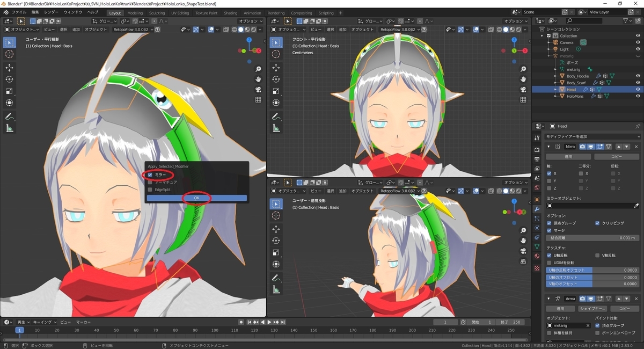The image size is (644, 349).
Task: Open the Material properties tab
Action: coord(537,256)
